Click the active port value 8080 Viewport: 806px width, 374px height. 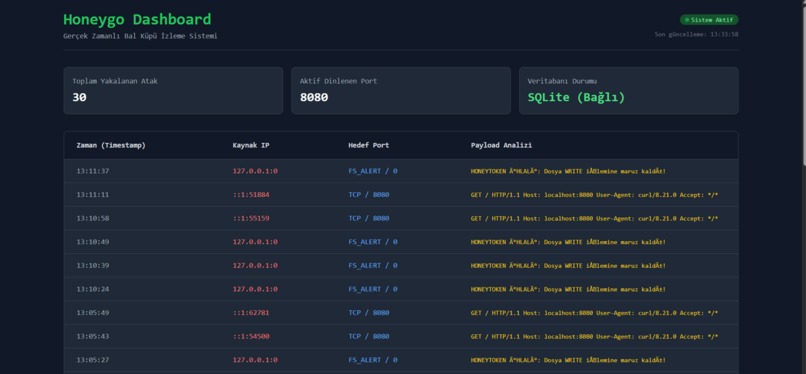click(314, 97)
